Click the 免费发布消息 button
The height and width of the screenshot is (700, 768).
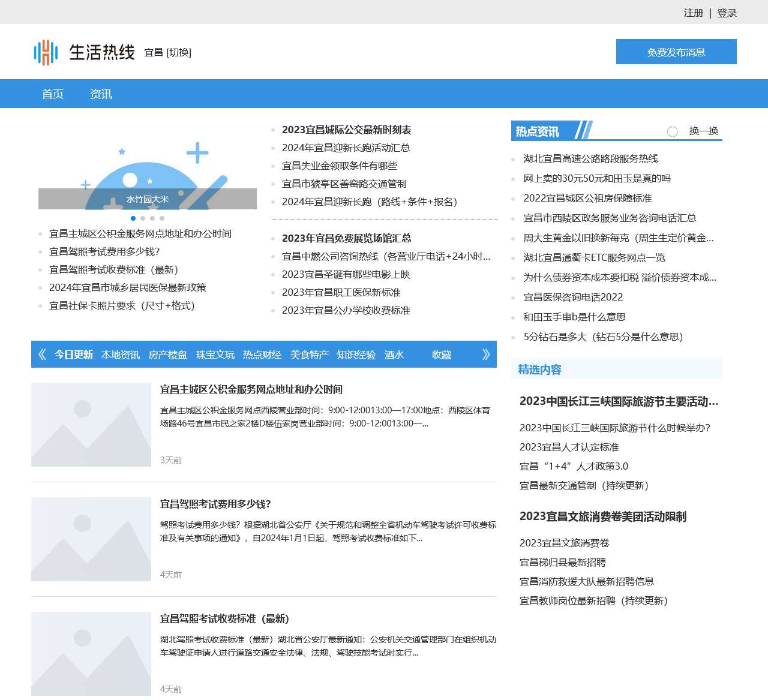[676, 52]
